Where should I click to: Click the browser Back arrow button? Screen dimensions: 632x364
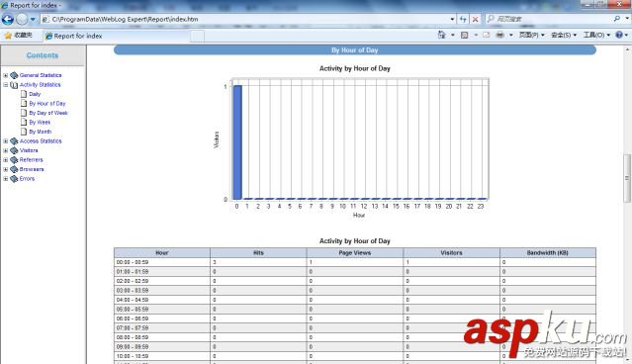[x=8, y=19]
